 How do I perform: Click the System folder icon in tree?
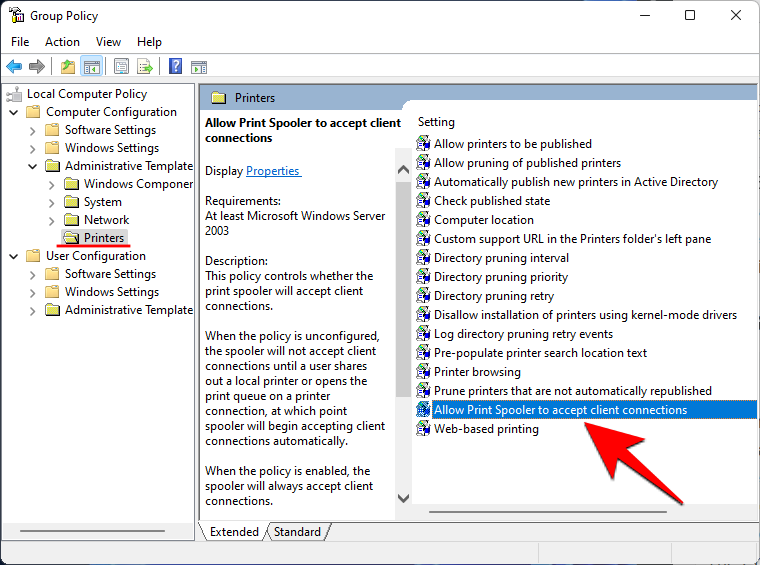pyautogui.click(x=72, y=202)
